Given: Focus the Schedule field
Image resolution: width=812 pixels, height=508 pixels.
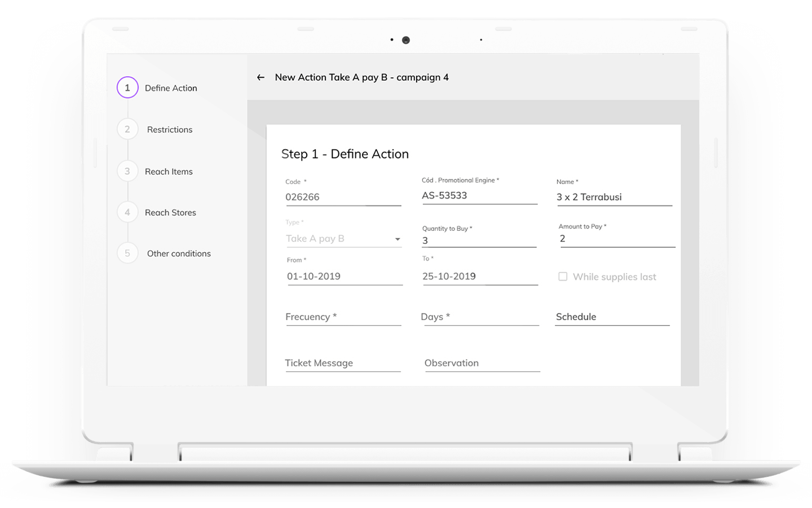Looking at the screenshot, I should tap(612, 317).
